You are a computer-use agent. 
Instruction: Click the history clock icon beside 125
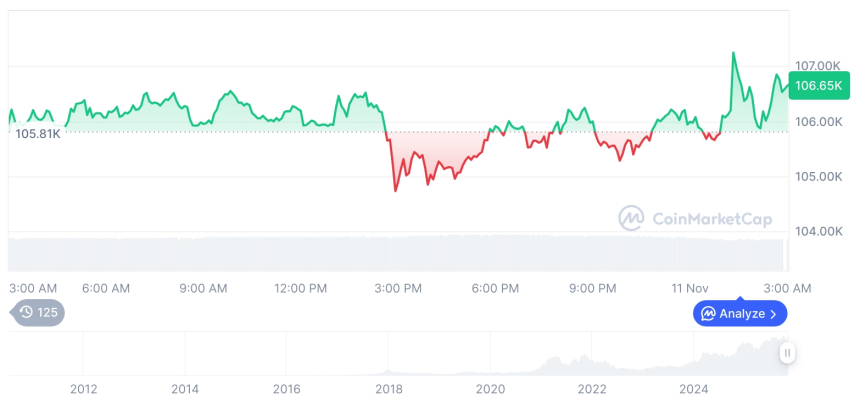click(26, 313)
